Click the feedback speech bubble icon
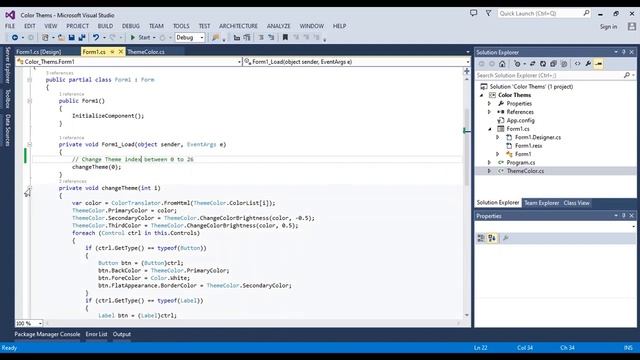This screenshot has height=360, width=640. point(473,13)
